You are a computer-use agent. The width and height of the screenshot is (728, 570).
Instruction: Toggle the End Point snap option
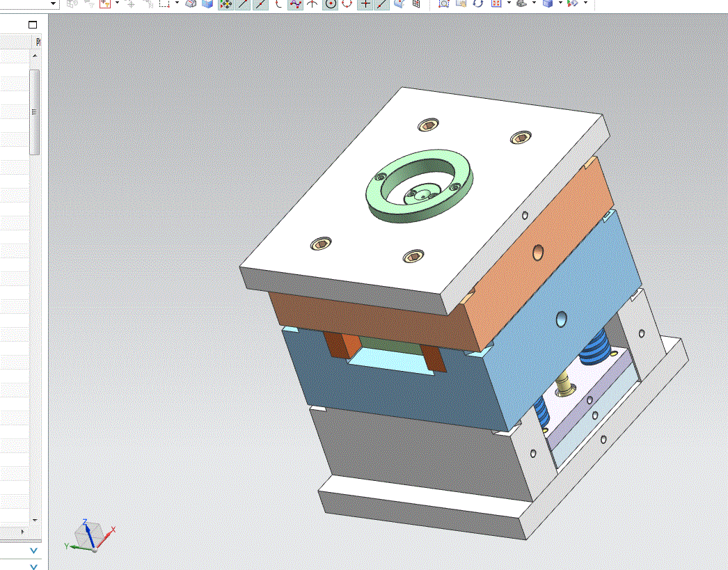243,3
